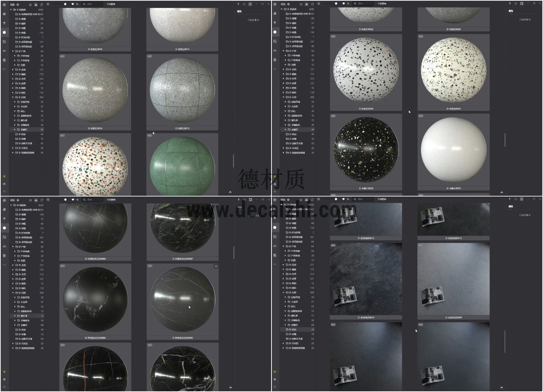Toggle the heart favorites filter in bottom-right window toolbar
The width and height of the screenshot is (543, 392).
tap(343, 199)
